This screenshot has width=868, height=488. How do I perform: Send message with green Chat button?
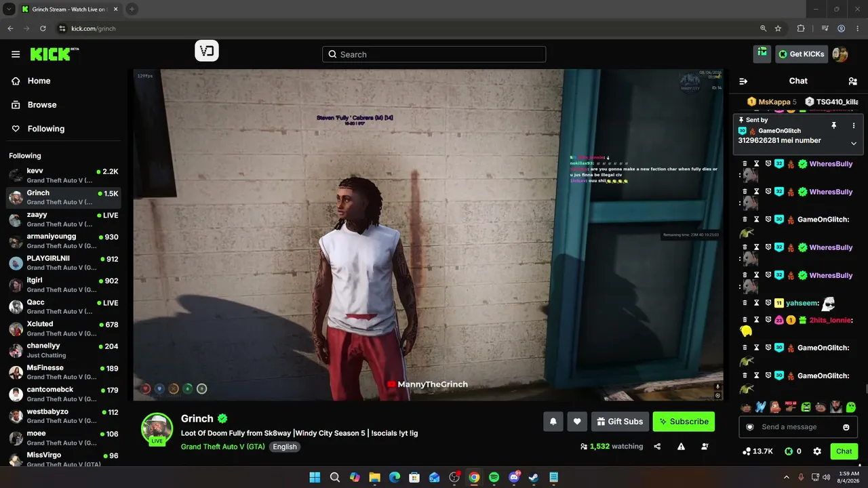click(x=844, y=451)
